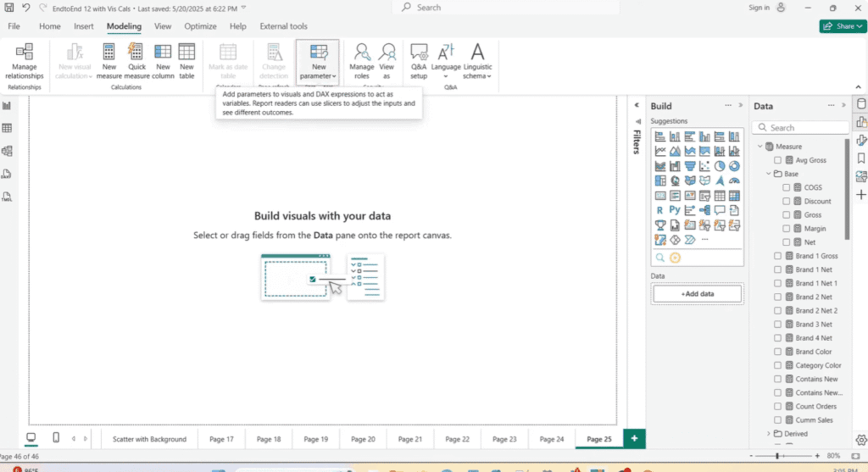Switch to Model view in left sidebar
This screenshot has width=868, height=472.
[x=7, y=151]
